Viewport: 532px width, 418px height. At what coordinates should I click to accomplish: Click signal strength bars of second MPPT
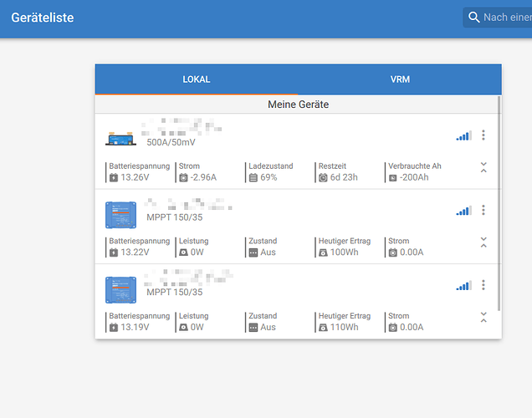pos(463,285)
